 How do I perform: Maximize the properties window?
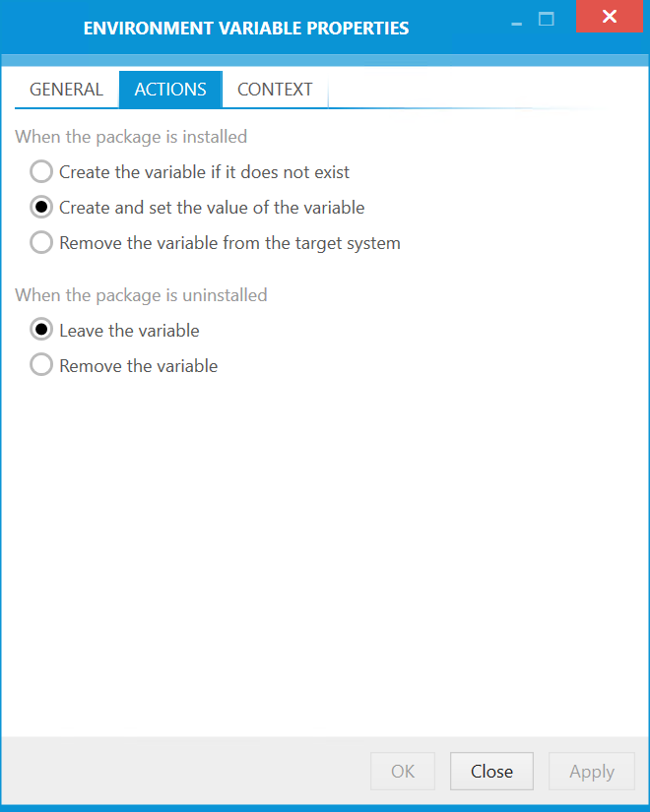pos(547,19)
